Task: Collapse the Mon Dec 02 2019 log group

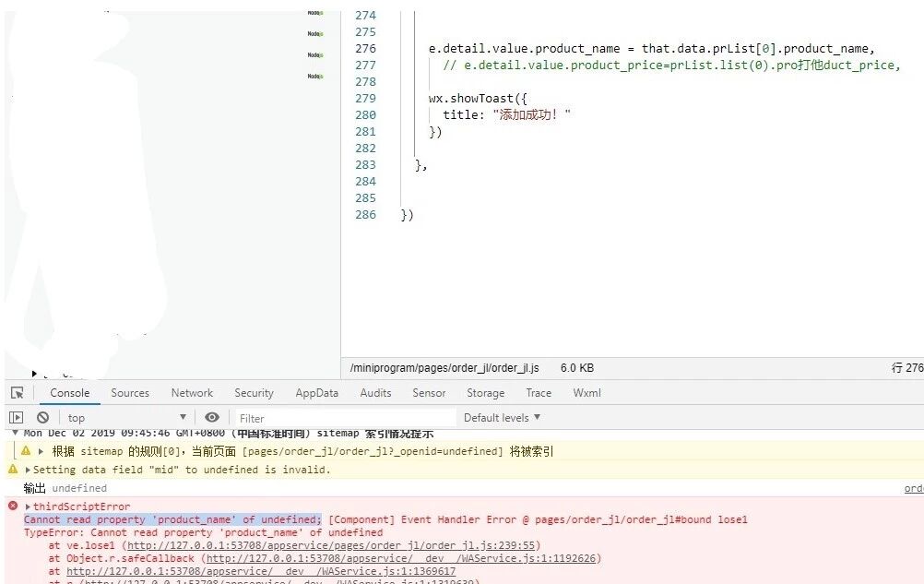Action: [x=16, y=433]
